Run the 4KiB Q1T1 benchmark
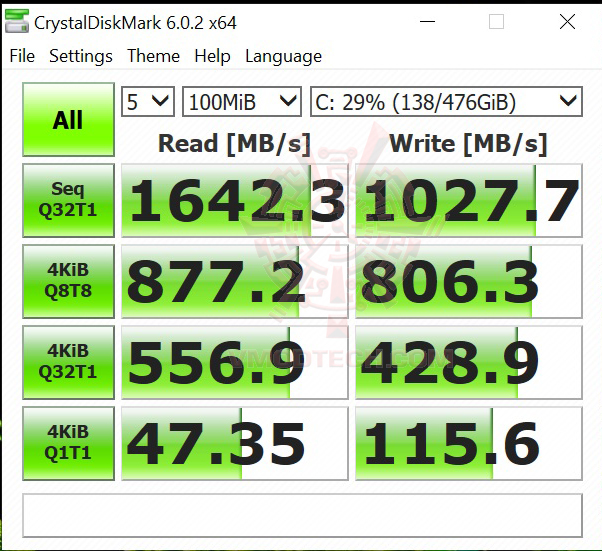This screenshot has width=602, height=551. pyautogui.click(x=68, y=443)
